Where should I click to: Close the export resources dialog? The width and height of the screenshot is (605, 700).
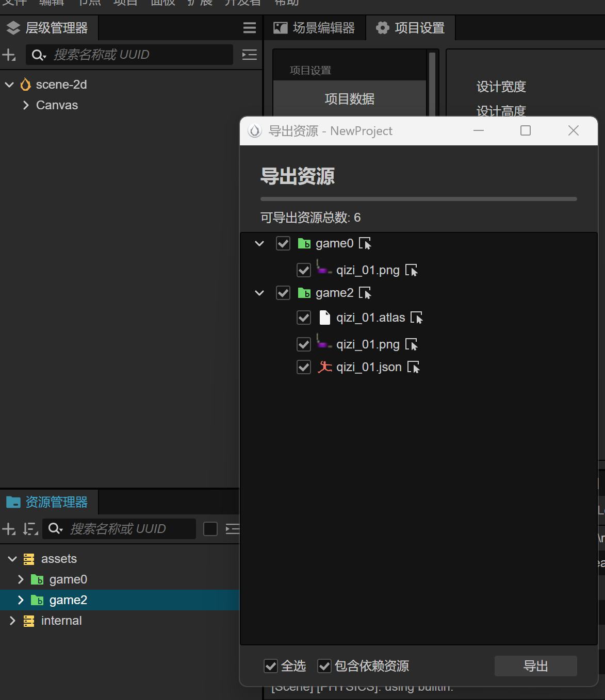[x=574, y=131]
